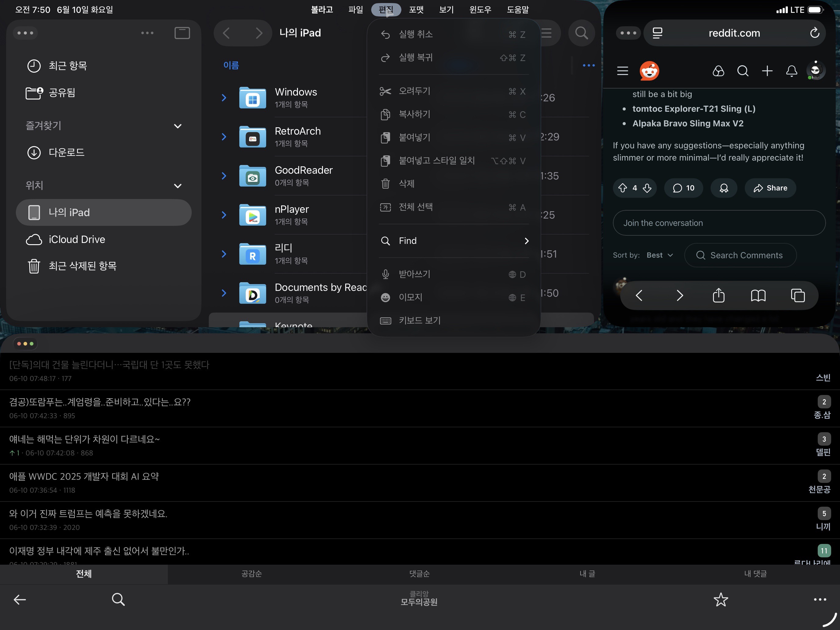Open the tomtoc Explorer-T21 Sling link
The width and height of the screenshot is (840, 630).
tap(693, 109)
